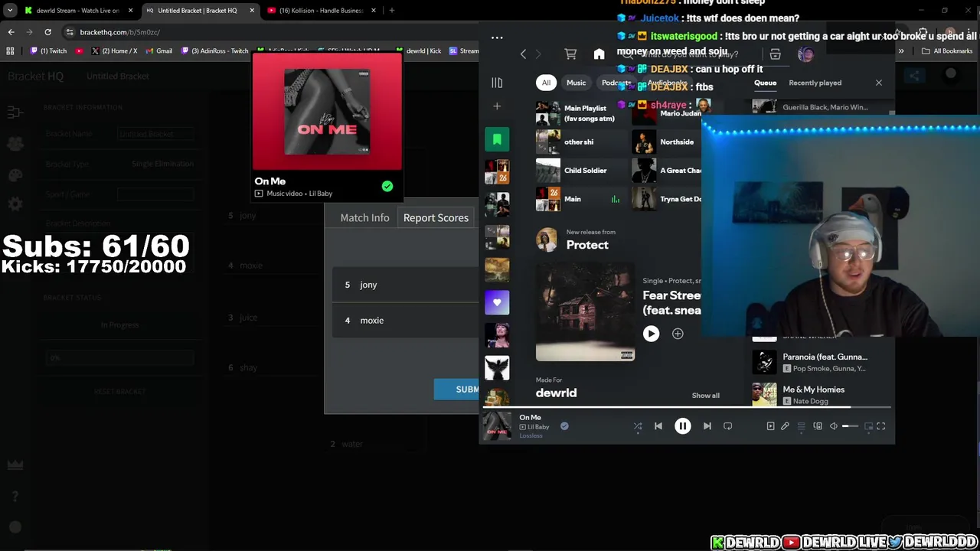Image resolution: width=980 pixels, height=551 pixels.
Task: Close the Untitled Bracket browser tab
Action: tap(252, 11)
